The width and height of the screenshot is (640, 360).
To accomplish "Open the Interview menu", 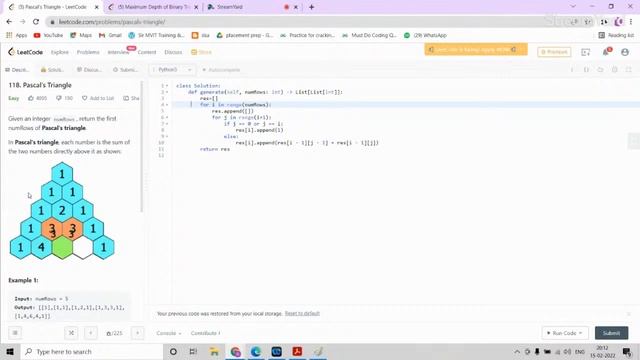I will (x=118, y=52).
